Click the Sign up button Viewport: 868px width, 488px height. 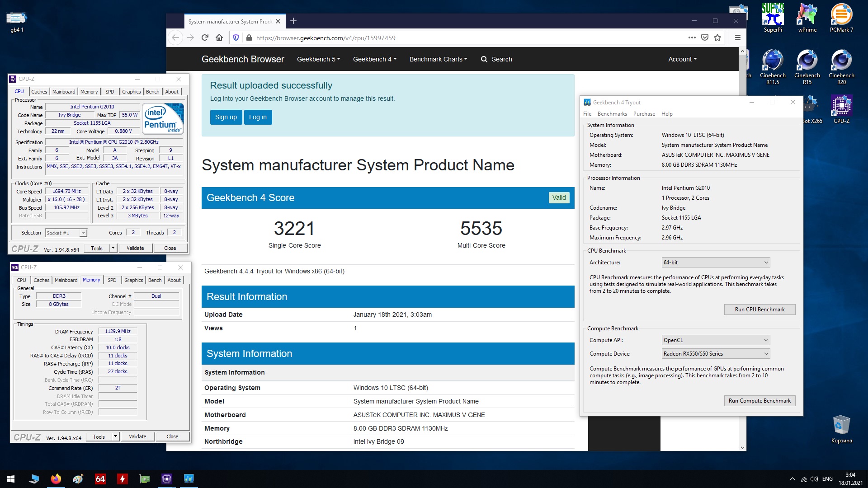point(226,117)
